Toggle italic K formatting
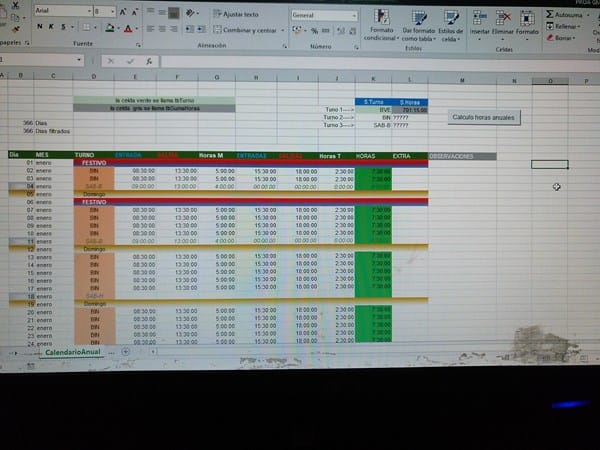 coord(51,26)
